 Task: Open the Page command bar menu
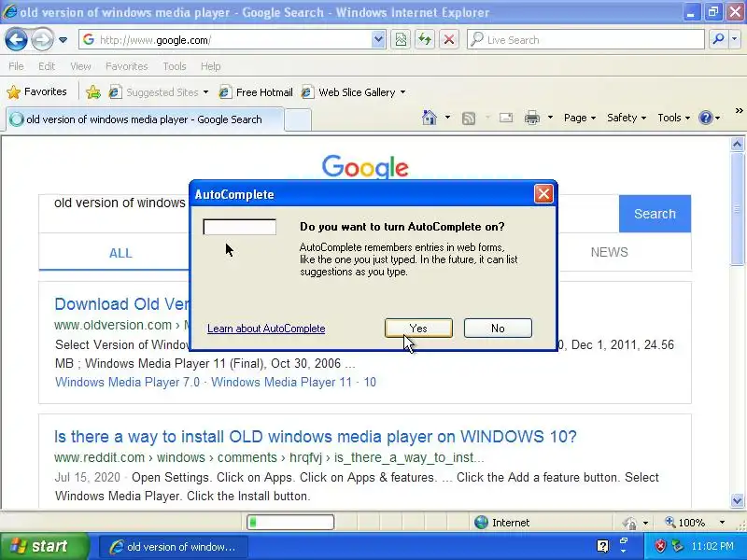pyautogui.click(x=579, y=118)
